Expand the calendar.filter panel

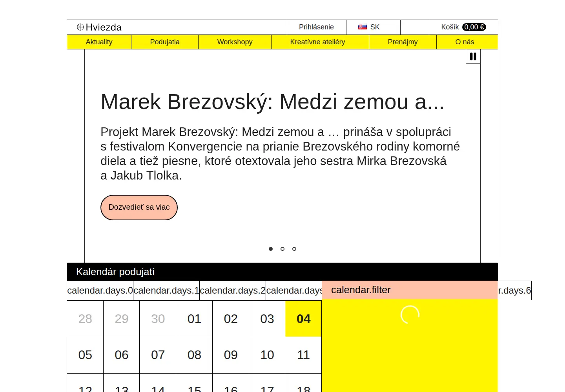[410, 290]
